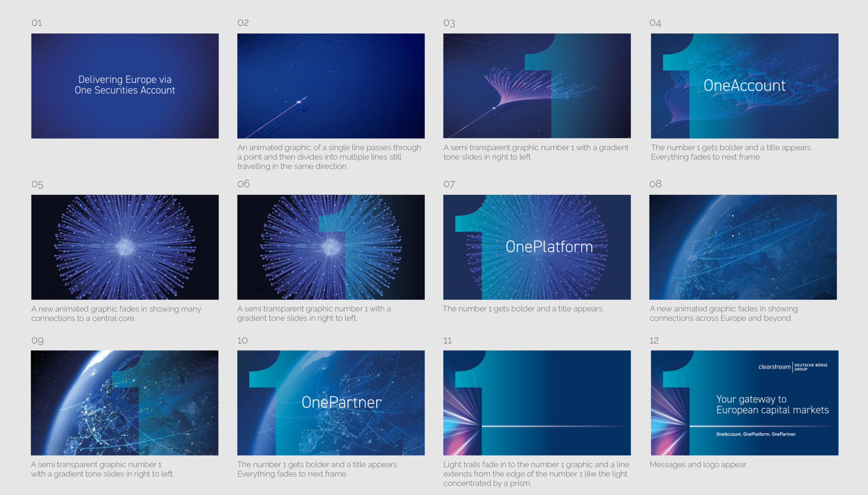Screen dimensions: 868x495
Task: Click the frame number 12 label
Action: coord(654,340)
